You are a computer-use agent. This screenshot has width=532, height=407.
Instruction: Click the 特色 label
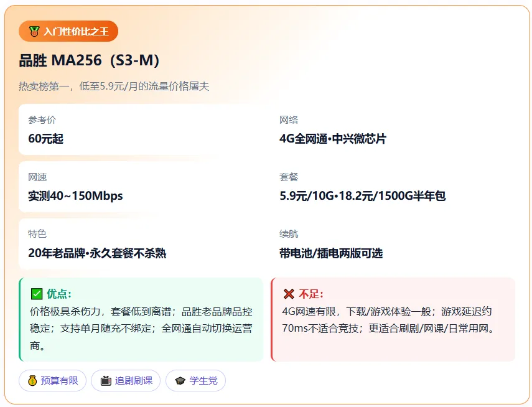point(37,234)
